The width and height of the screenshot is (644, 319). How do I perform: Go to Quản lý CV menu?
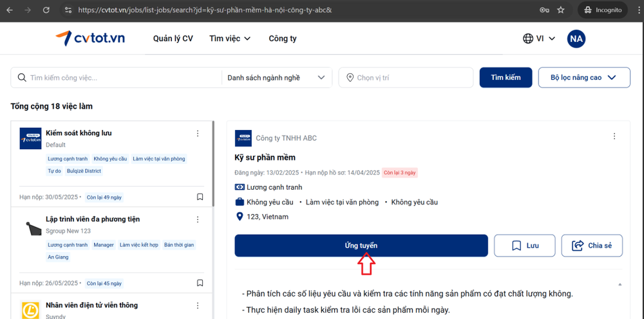pos(173,39)
